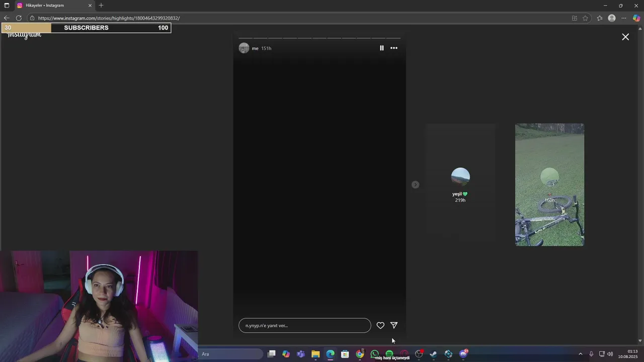Screen dimensions: 644x362
Task: Click the microphone tray icon
Action: 591,354
